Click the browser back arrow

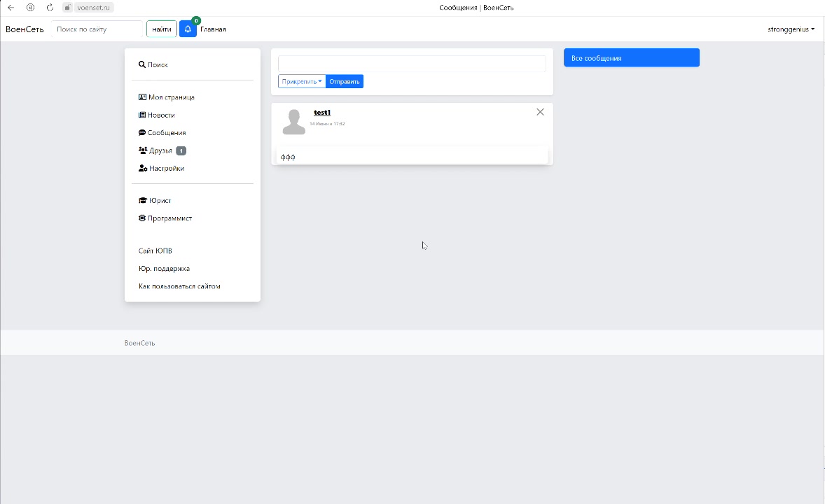pos(11,8)
